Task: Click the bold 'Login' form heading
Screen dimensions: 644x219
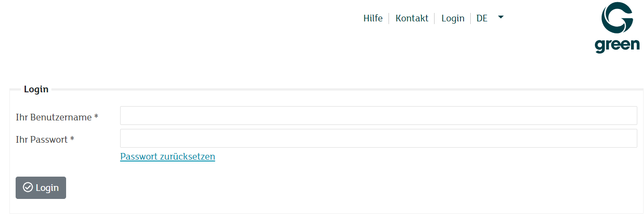Action: [36, 89]
